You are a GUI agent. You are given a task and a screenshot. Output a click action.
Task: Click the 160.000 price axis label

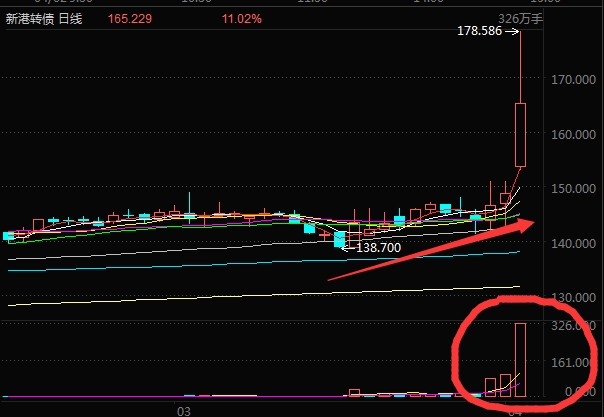574,134
